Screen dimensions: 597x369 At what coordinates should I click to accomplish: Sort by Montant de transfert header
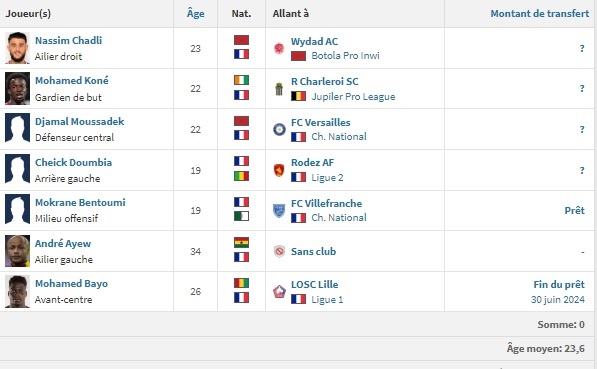pyautogui.click(x=540, y=14)
